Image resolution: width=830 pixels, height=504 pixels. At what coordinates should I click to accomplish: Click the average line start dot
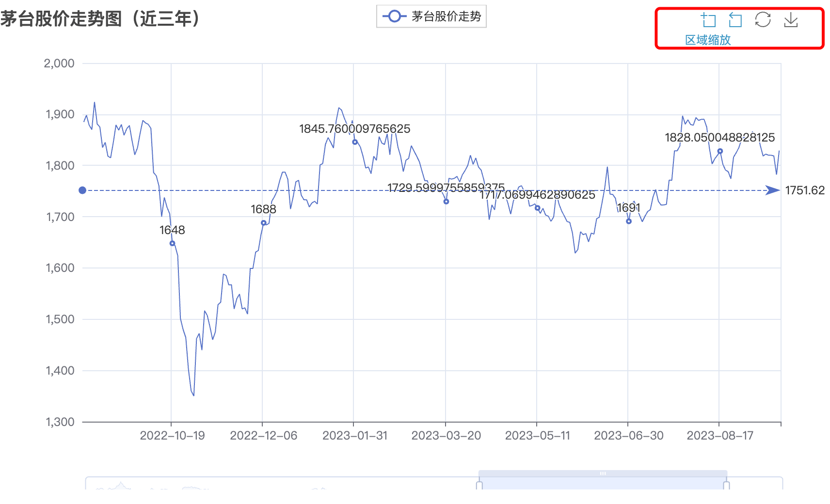pyautogui.click(x=82, y=190)
